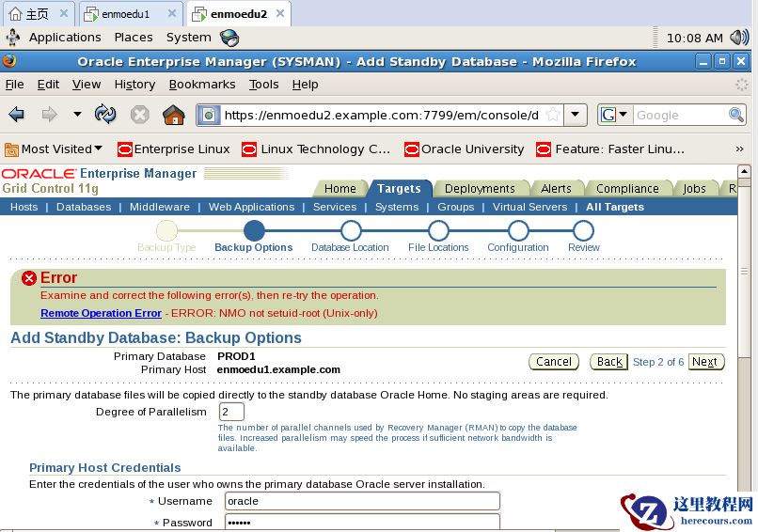Show more bookmarks with the chevron

[739, 149]
